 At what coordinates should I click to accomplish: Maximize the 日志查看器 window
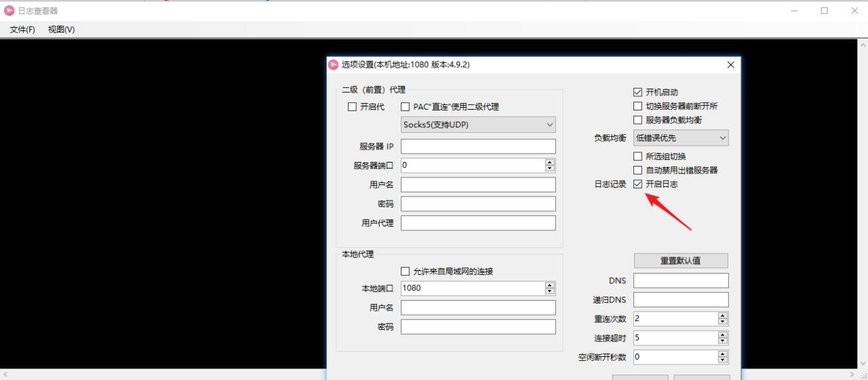[824, 11]
